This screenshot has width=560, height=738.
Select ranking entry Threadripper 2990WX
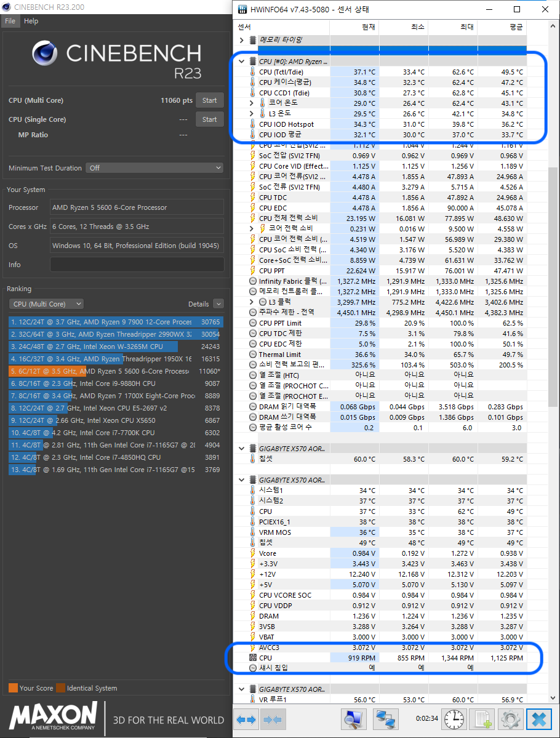[116, 334]
